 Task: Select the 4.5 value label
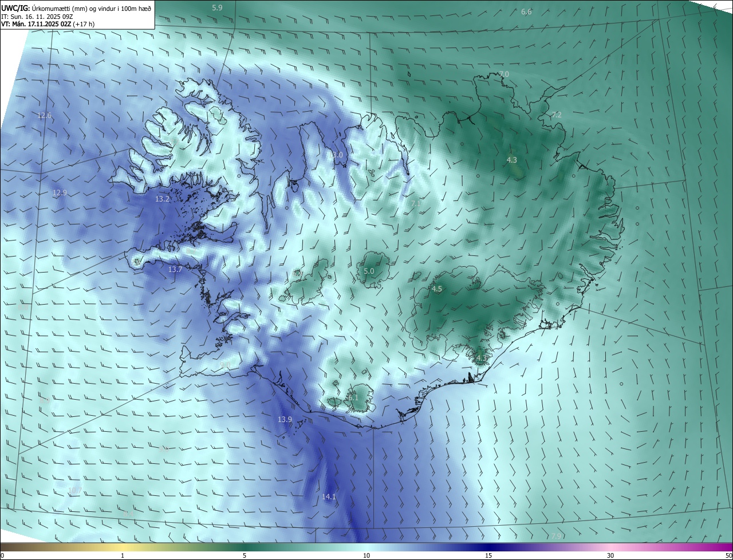click(x=437, y=289)
